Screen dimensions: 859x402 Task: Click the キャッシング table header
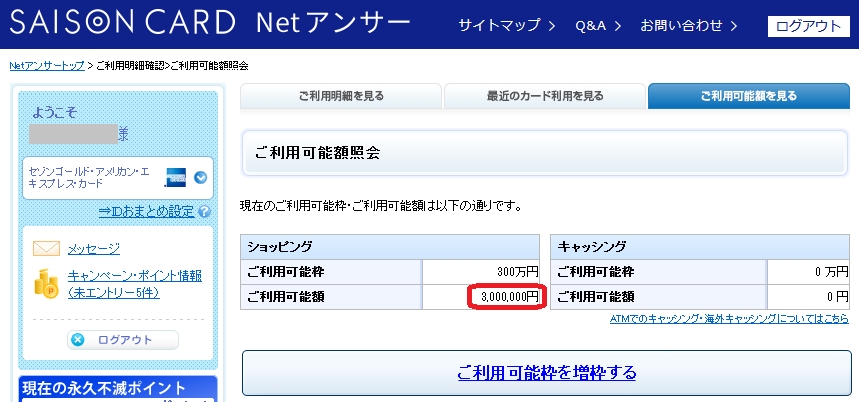[700, 247]
